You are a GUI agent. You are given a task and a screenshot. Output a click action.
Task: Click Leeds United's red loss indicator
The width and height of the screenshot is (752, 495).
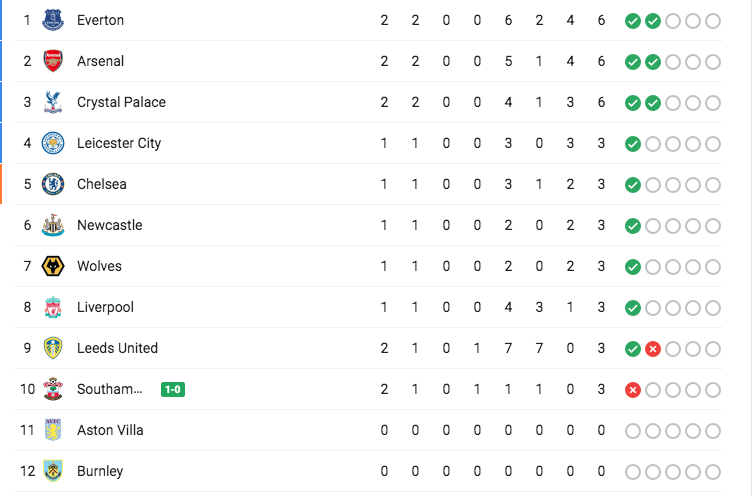[x=653, y=348]
